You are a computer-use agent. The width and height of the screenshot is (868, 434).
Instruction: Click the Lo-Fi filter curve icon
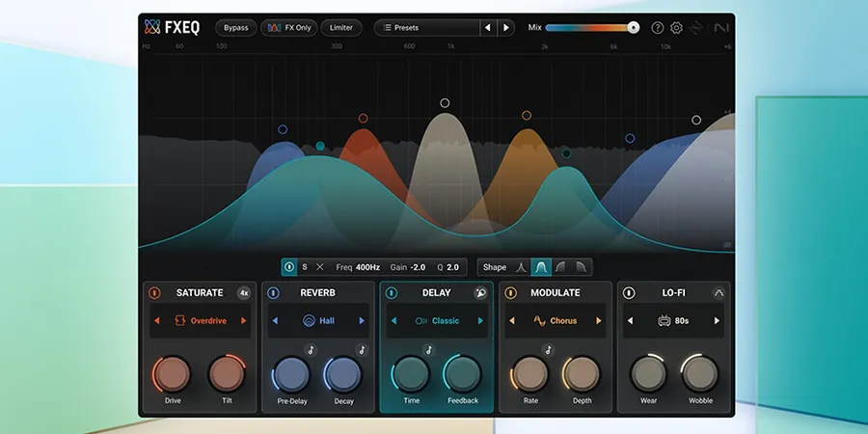tap(719, 293)
